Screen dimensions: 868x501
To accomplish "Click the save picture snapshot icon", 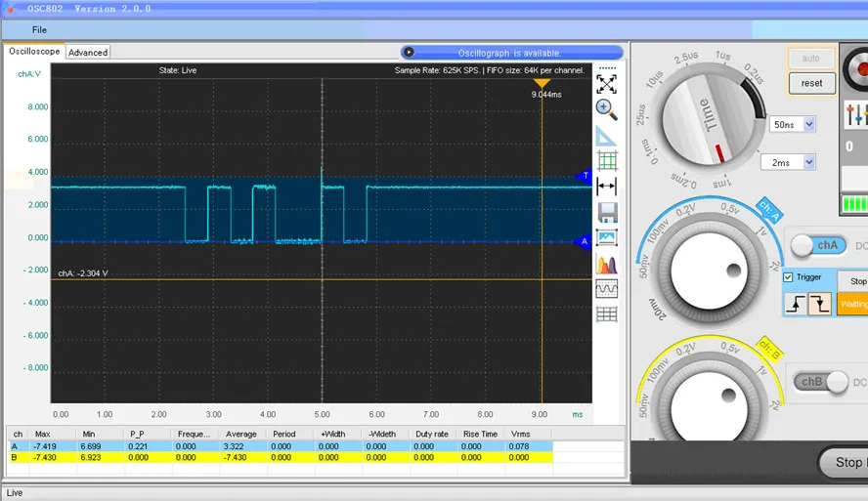I will (x=606, y=237).
